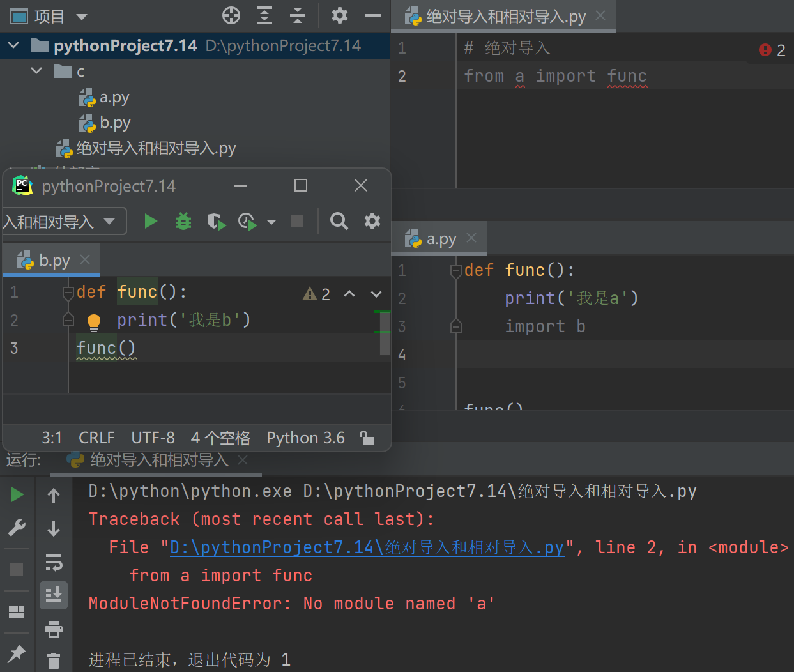Change UTF-8 encoding in status bar
794x672 pixels.
point(153,438)
